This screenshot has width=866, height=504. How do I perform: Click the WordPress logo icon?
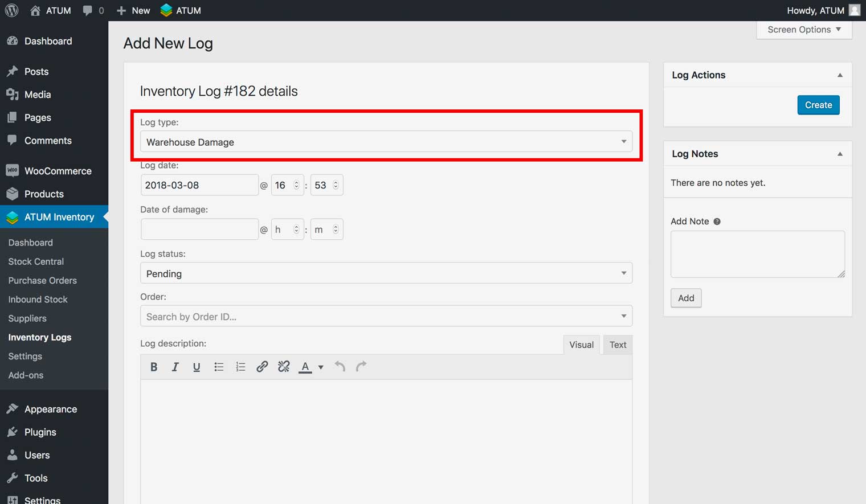[x=11, y=10]
